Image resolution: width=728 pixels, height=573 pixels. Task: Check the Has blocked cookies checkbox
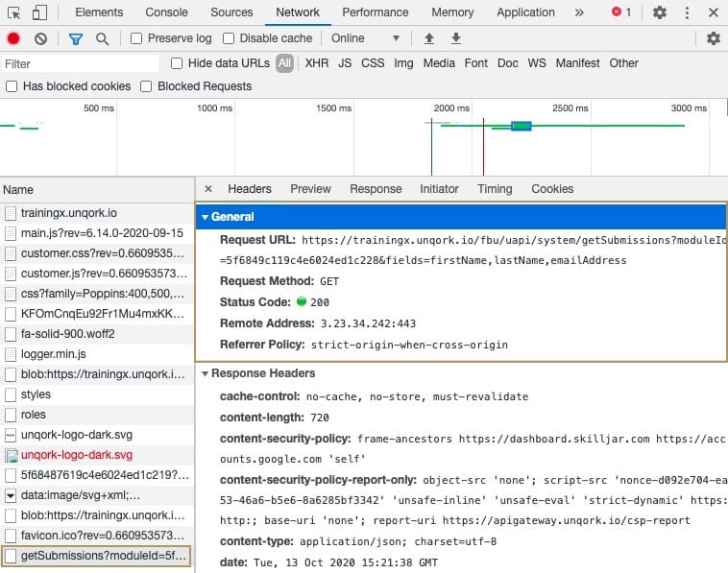click(12, 86)
